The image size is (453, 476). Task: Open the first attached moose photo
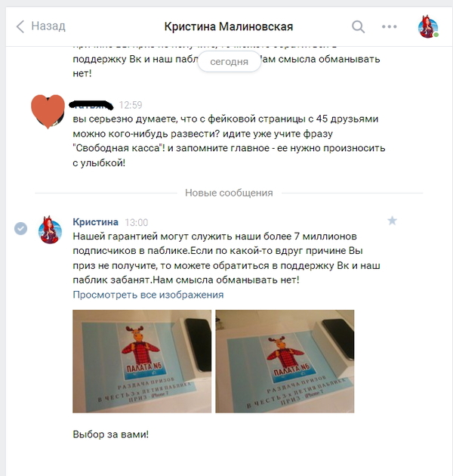(142, 361)
